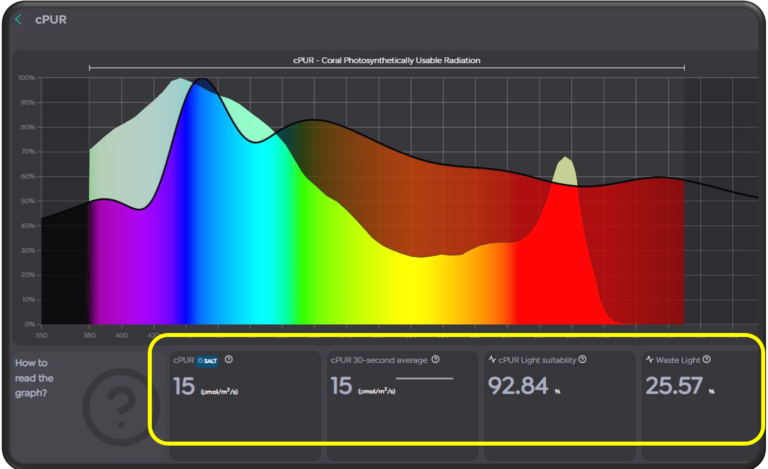Toggle the SALT water type badge

tap(207, 360)
